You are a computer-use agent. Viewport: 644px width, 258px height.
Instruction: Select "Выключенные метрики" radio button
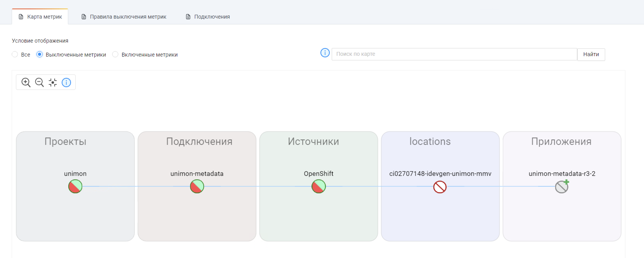click(40, 54)
